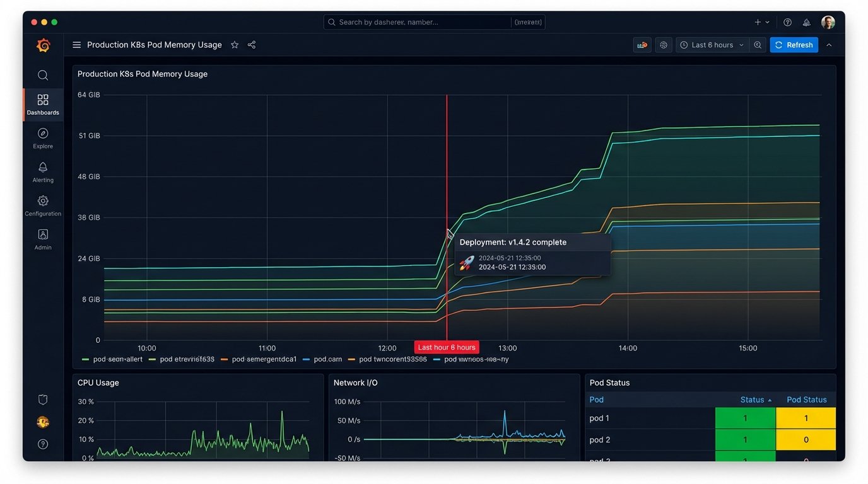Click the panel settings icon near Refresh
868x484 pixels.
pyautogui.click(x=642, y=45)
